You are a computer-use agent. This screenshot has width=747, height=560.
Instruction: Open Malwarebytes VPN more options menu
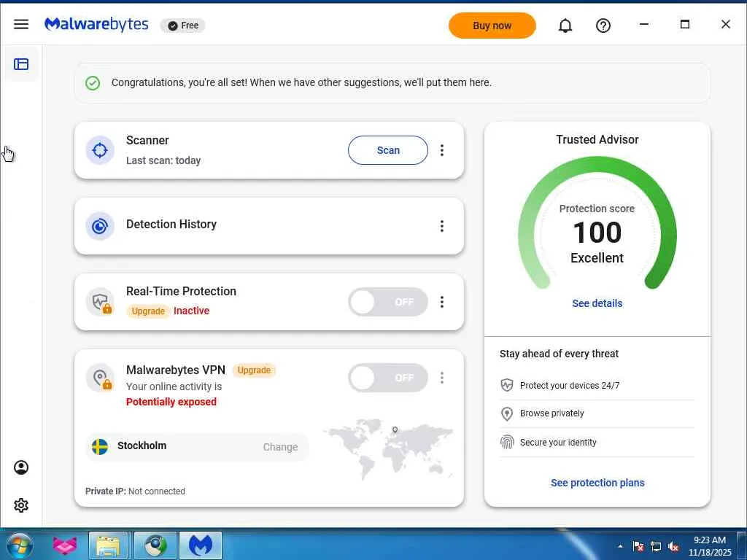[x=442, y=378]
